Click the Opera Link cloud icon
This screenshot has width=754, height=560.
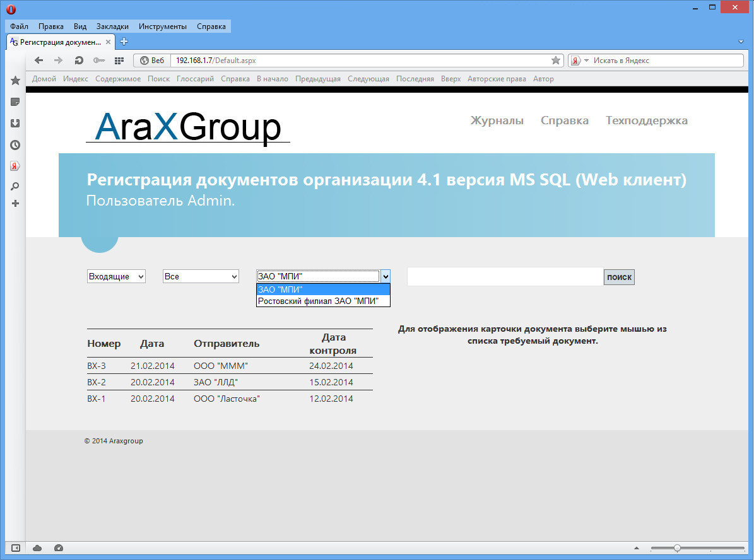pyautogui.click(x=37, y=548)
